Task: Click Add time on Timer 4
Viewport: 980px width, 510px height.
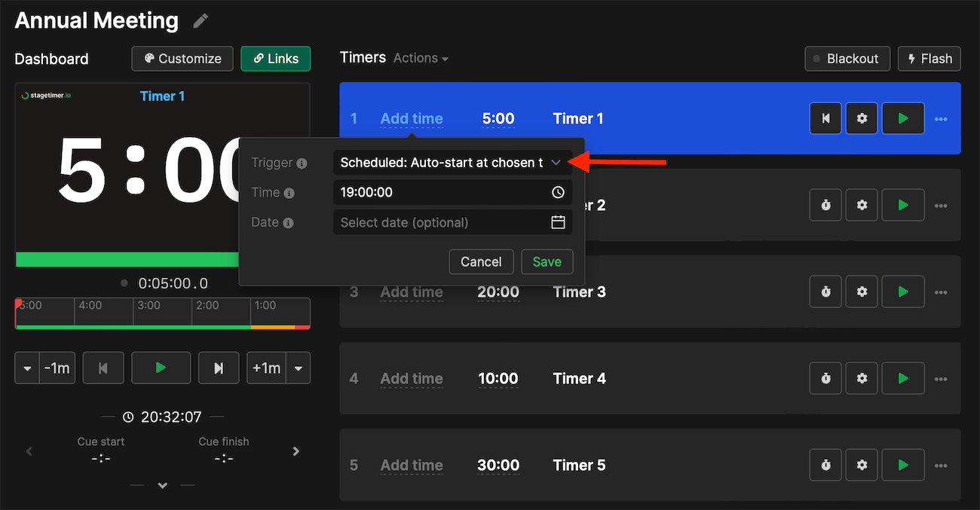Action: point(412,378)
